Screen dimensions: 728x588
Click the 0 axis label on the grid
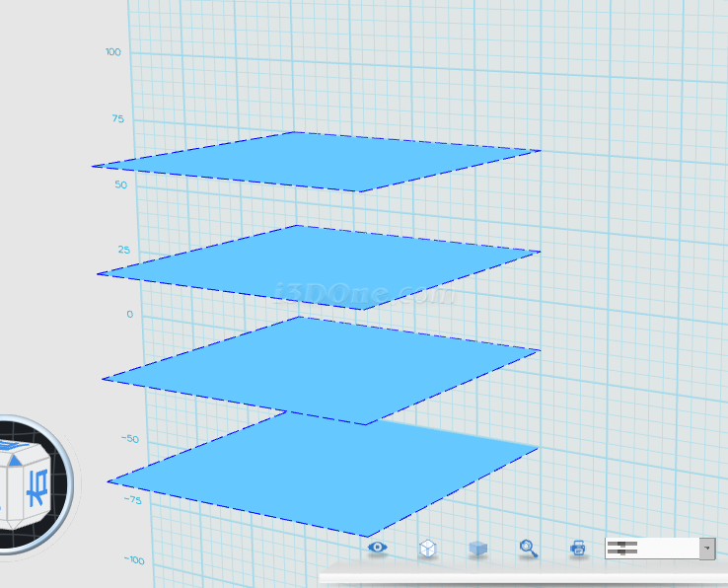coord(129,315)
